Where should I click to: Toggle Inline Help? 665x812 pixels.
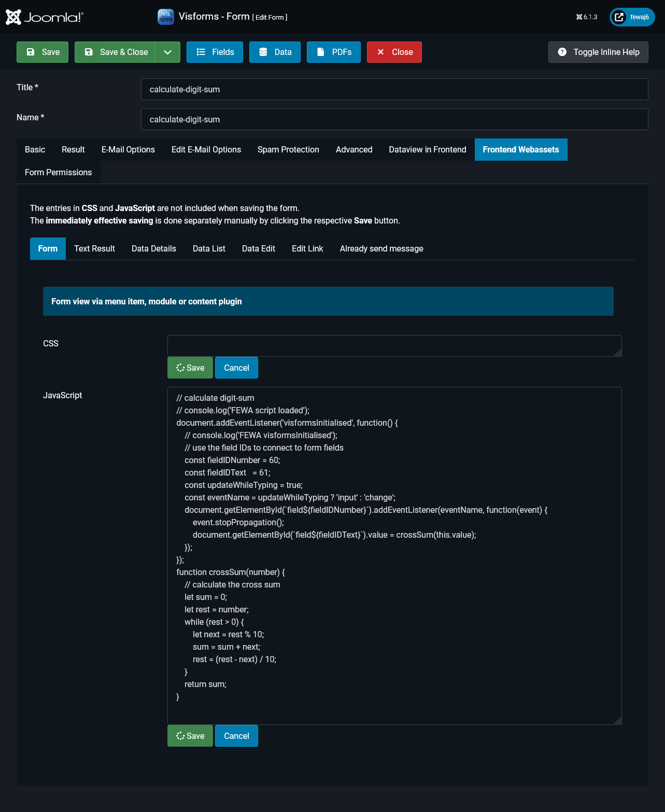(598, 52)
